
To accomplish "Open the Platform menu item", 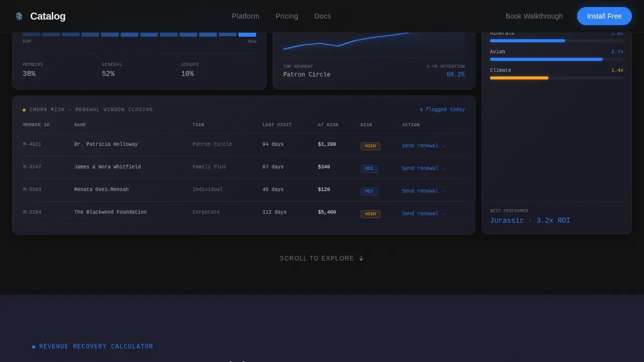I will pyautogui.click(x=246, y=16).
